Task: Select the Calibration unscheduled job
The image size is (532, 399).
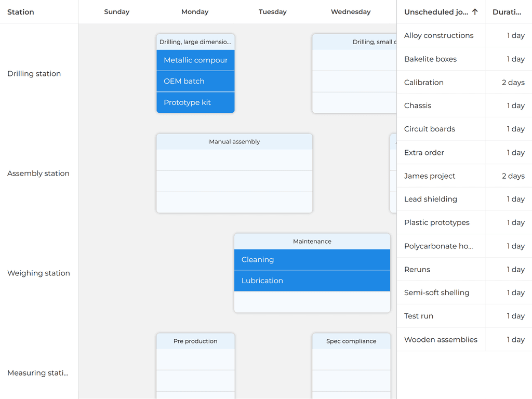Action: 424,82
